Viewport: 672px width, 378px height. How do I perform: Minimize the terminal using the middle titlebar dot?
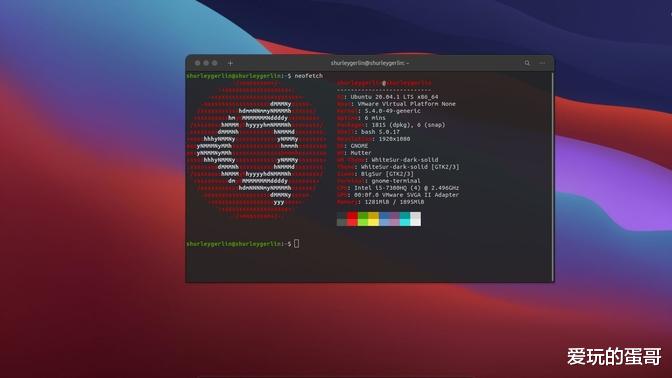206,63
